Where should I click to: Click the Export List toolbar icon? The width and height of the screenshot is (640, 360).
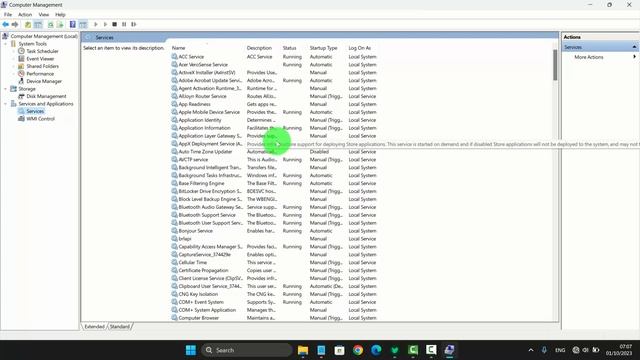point(60,24)
